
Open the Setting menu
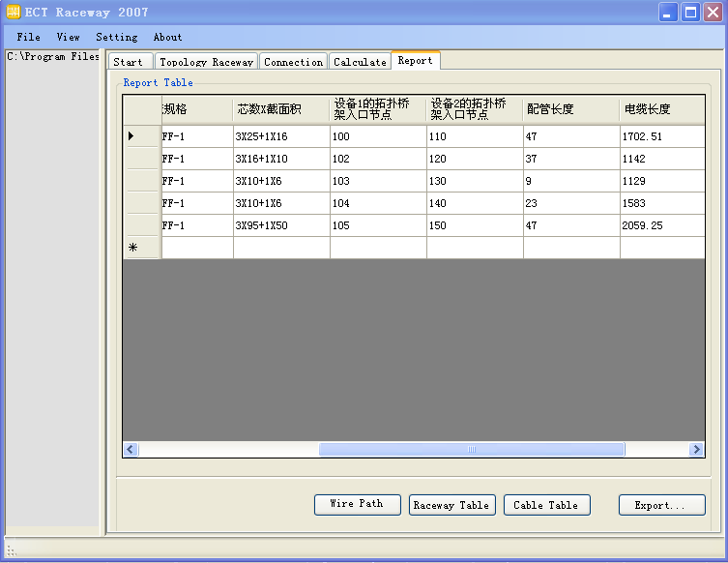(117, 37)
